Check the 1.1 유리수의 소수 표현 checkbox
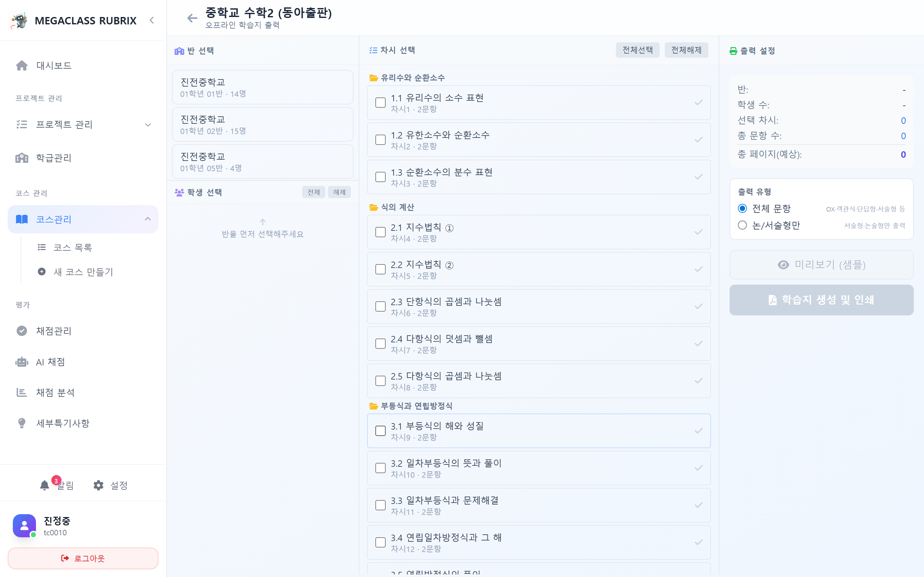 (380, 103)
